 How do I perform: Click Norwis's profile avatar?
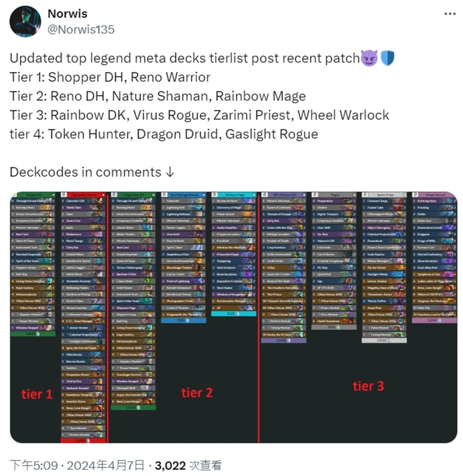pyautogui.click(x=25, y=21)
